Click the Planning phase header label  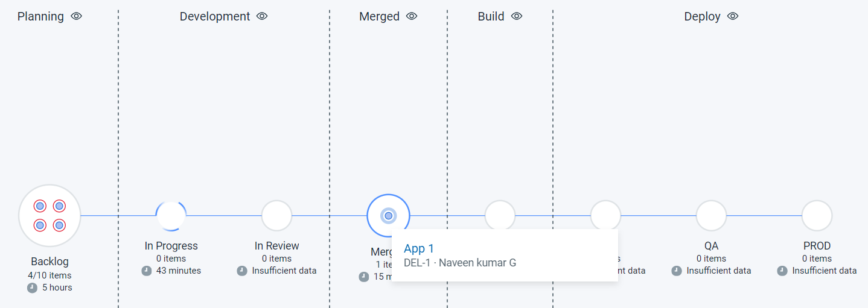(40, 16)
